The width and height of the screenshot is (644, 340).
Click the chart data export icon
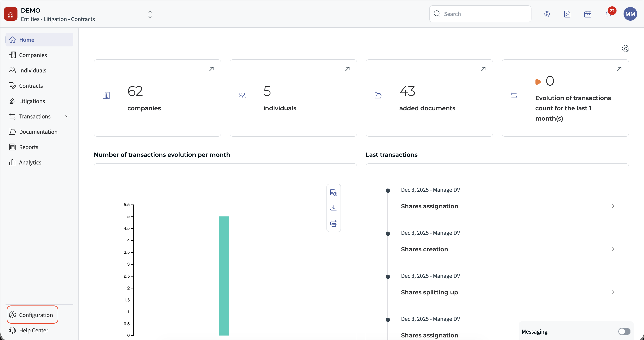tap(334, 193)
